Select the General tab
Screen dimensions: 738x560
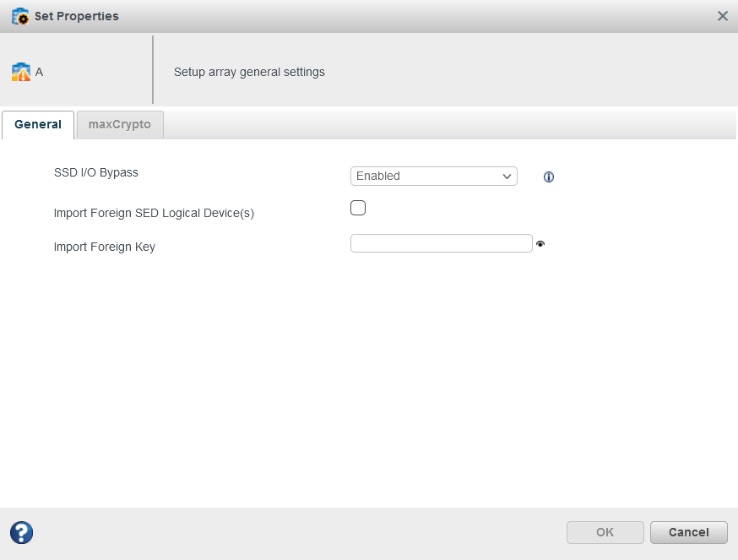(x=37, y=124)
